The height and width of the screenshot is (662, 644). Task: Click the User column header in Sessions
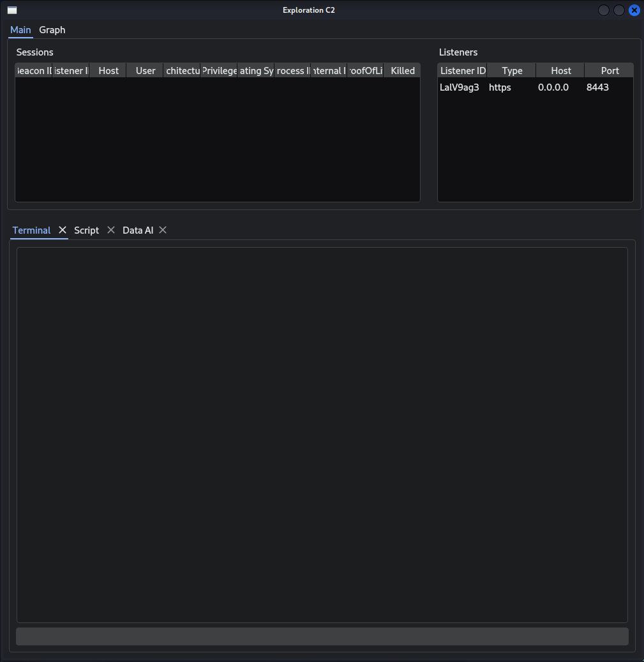[146, 71]
